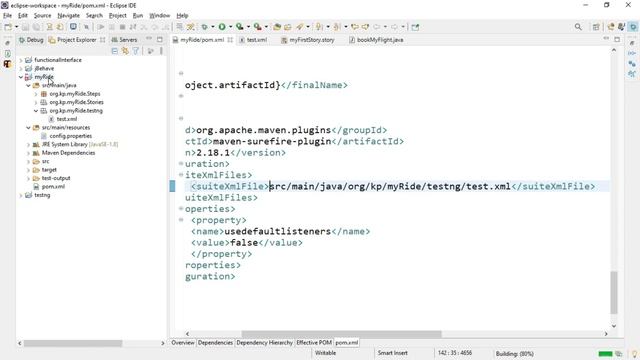Expand the org.kp.myRide.Steps package
Screen dimensions: 640x360
click(x=36, y=94)
